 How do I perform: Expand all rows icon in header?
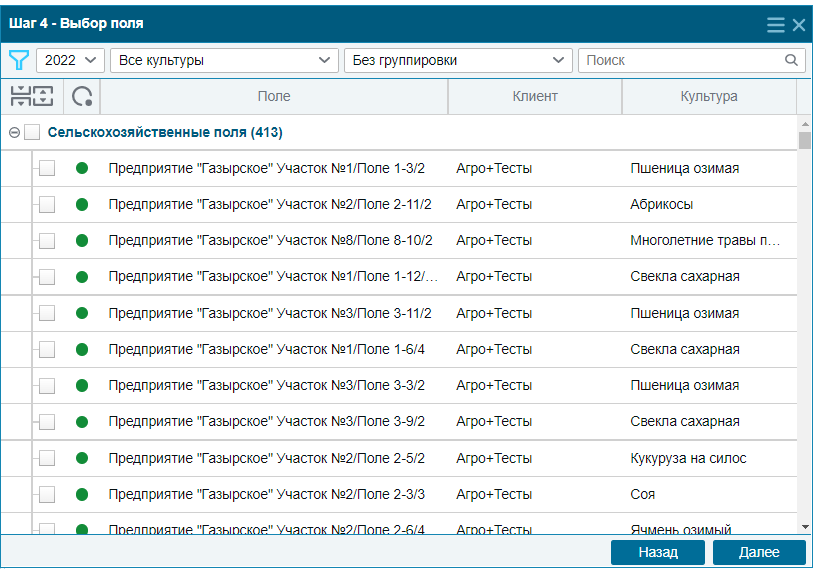click(44, 96)
